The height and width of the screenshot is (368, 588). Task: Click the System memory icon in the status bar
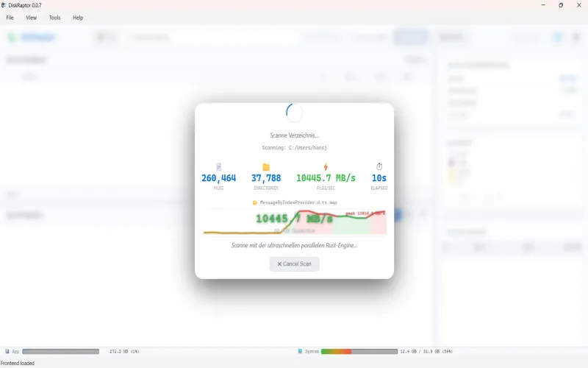point(300,352)
